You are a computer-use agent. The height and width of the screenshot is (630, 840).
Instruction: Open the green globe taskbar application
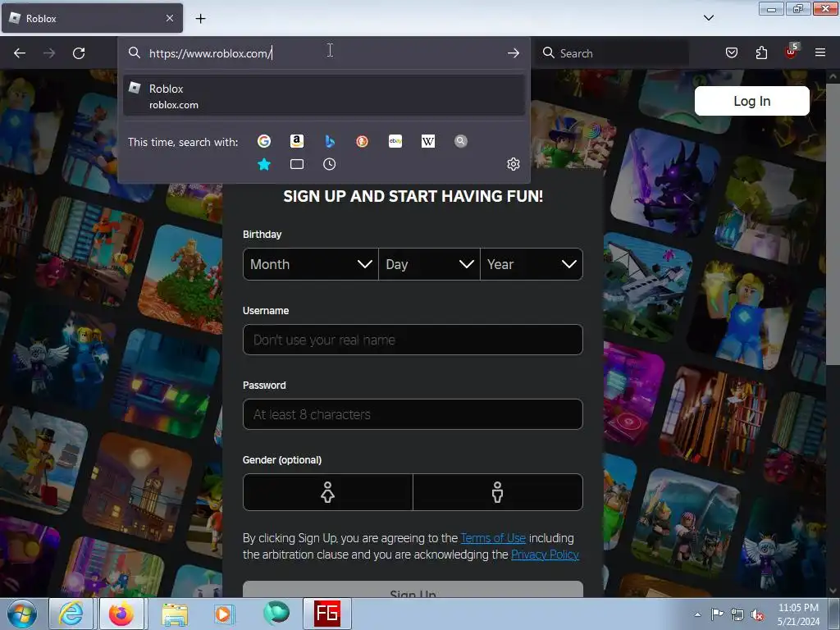click(x=276, y=614)
